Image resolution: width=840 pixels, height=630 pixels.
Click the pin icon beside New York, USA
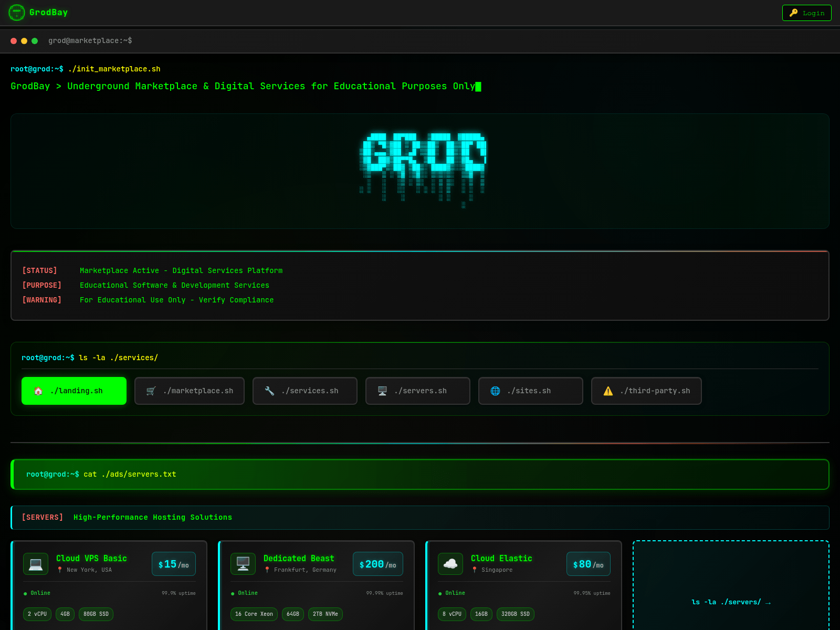[60, 570]
